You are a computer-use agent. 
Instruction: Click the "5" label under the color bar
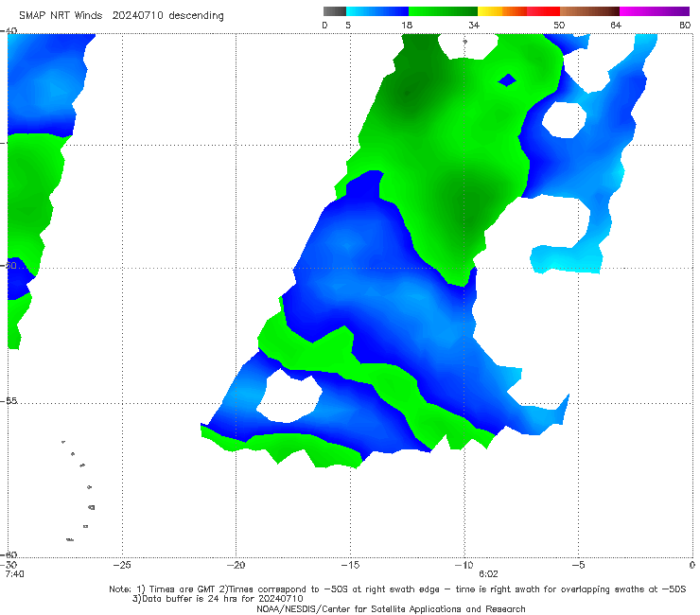[348, 25]
